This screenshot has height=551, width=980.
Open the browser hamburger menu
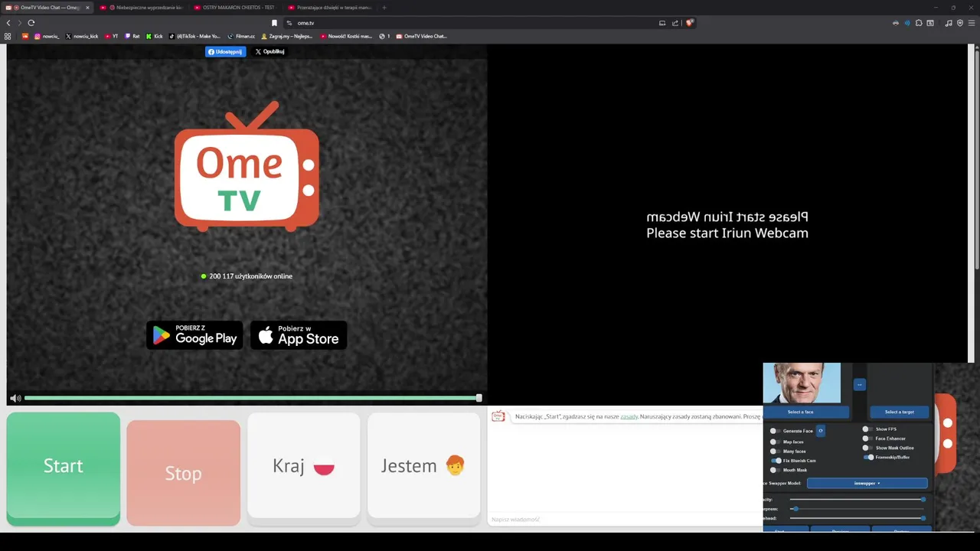click(x=972, y=23)
